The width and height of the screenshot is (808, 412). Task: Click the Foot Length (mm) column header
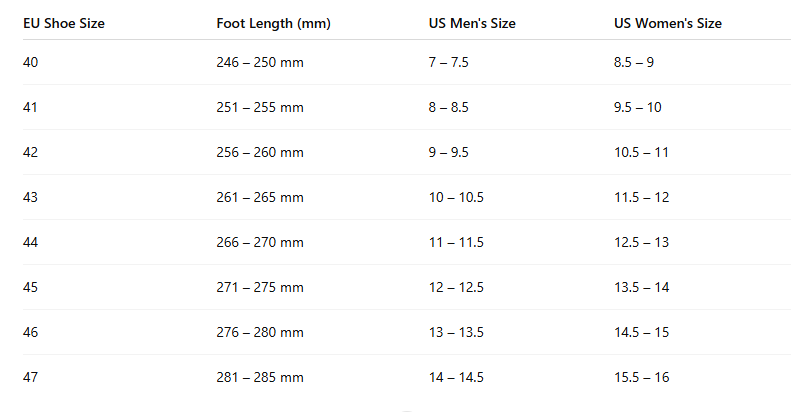(273, 23)
